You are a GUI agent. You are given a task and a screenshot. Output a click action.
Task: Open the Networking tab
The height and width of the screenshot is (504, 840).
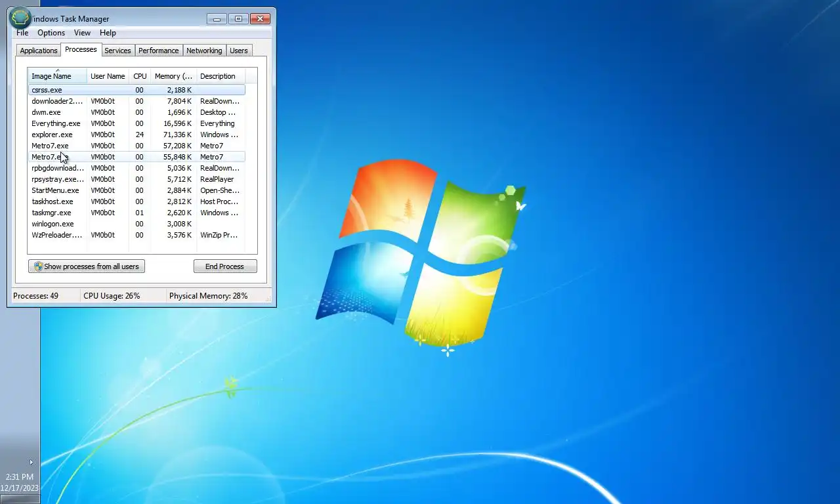point(204,51)
